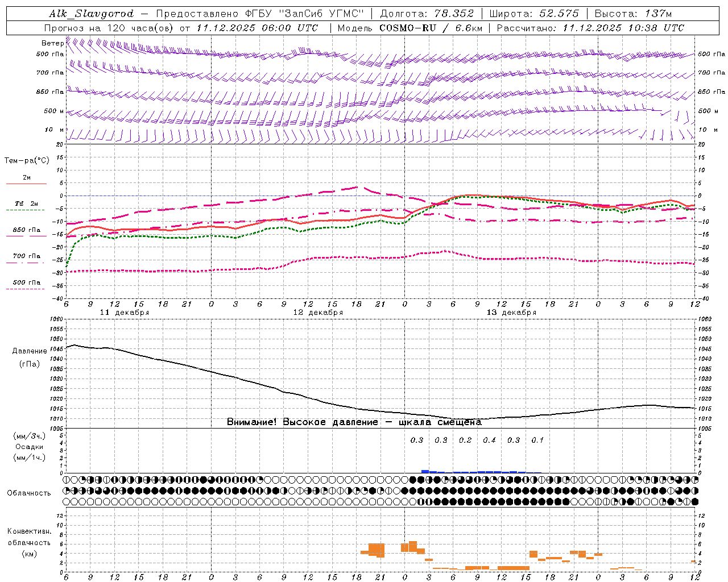
Task: Click the Осадки panel label
Action: pos(30,447)
